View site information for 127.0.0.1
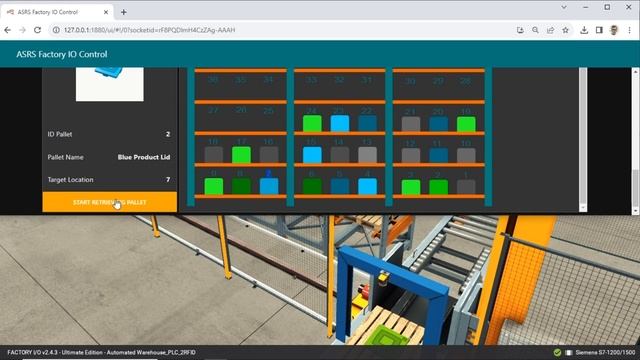 [x=56, y=30]
